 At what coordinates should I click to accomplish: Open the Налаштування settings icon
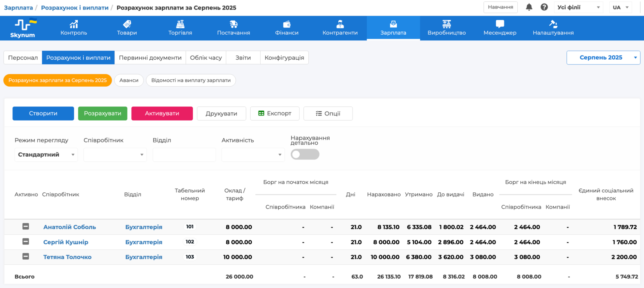(553, 24)
